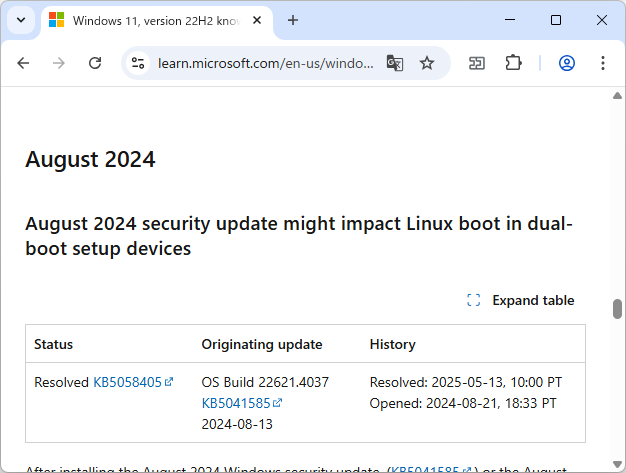Go forward to next page

click(x=59, y=63)
